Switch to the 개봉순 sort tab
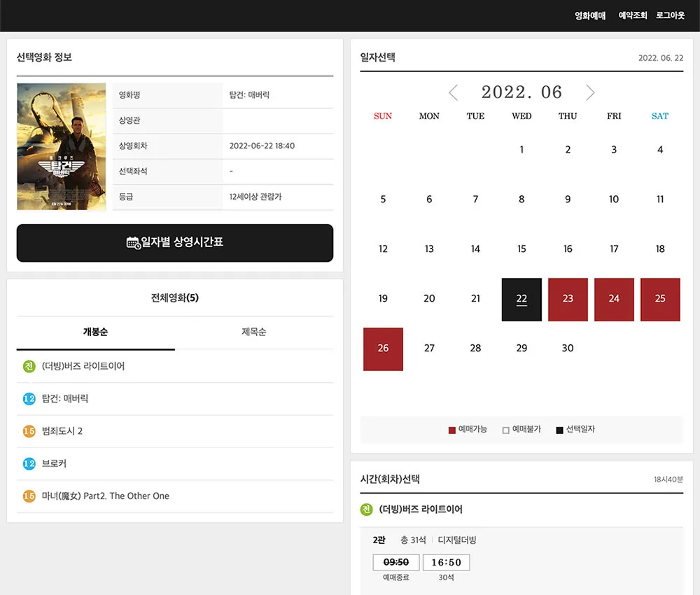The height and width of the screenshot is (595, 700). (x=95, y=332)
